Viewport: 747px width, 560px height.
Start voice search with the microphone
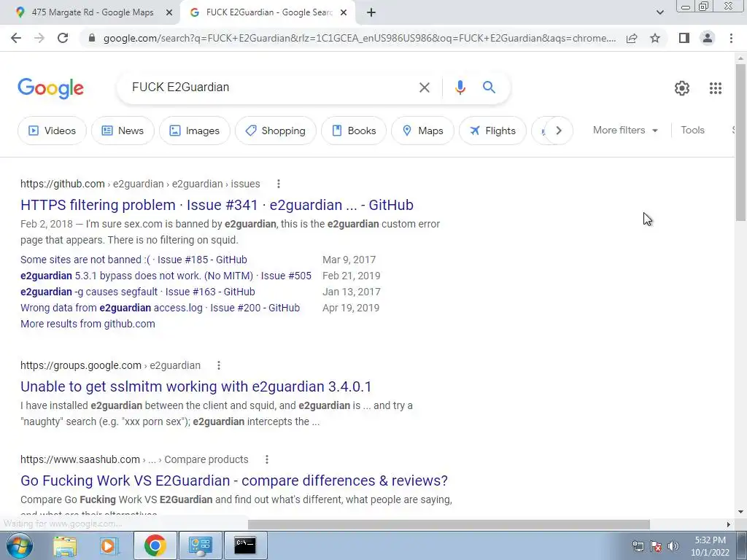(x=460, y=87)
